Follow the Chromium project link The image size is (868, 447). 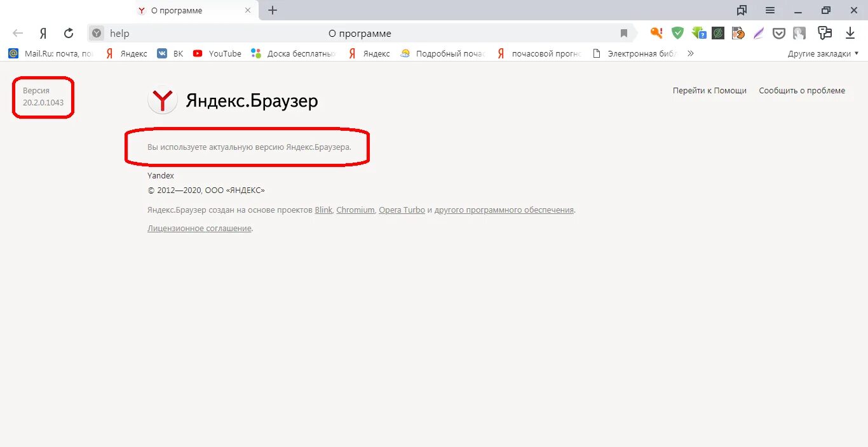355,210
